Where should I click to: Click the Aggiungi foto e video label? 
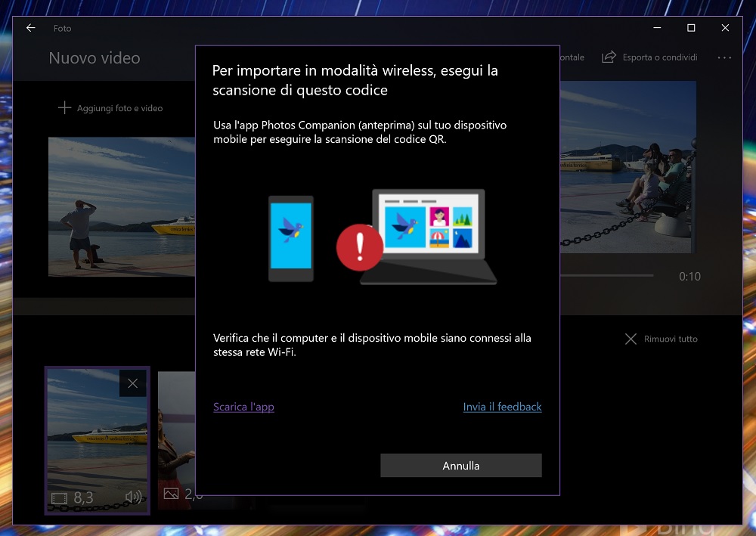click(x=120, y=108)
